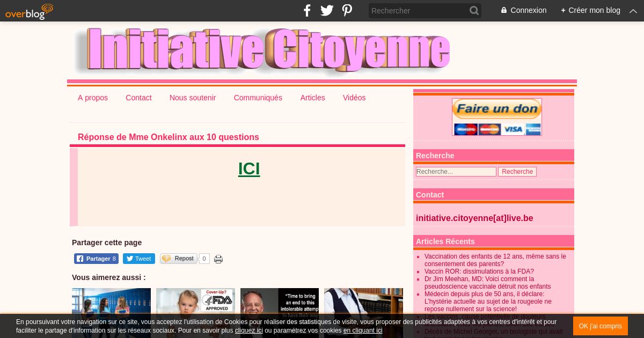Open the Twitter icon in top bar
Viewport: 644px width, 338px height.
[x=327, y=10]
